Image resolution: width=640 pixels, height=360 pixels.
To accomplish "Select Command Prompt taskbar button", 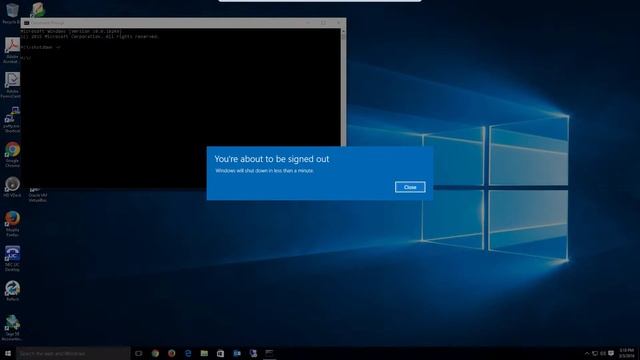I will [269, 353].
